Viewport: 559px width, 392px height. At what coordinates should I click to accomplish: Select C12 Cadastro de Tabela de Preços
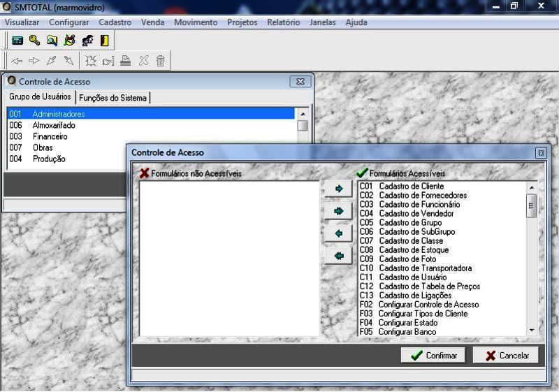pos(442,286)
